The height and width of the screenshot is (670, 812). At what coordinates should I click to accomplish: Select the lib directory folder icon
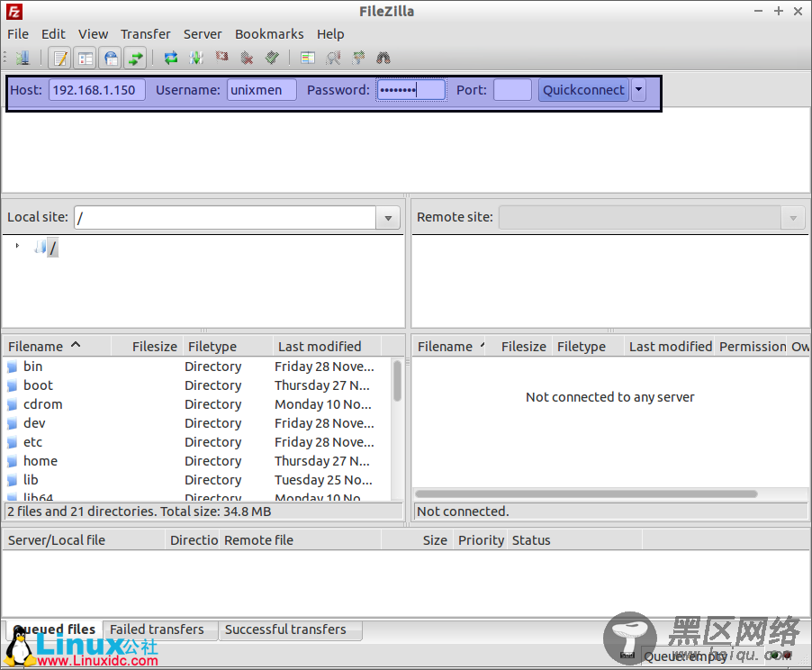[13, 480]
